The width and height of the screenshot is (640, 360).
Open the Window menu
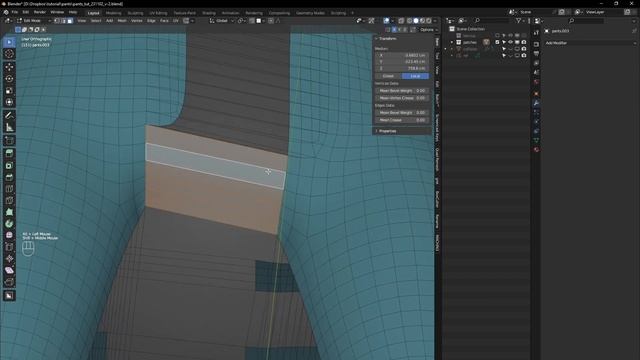click(57, 12)
